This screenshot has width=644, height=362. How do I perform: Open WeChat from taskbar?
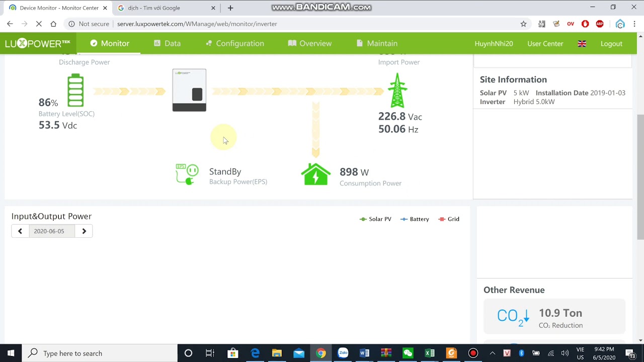click(408, 353)
